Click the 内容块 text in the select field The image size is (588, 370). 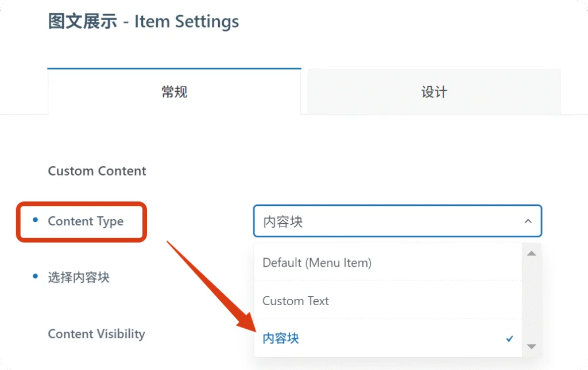[283, 221]
